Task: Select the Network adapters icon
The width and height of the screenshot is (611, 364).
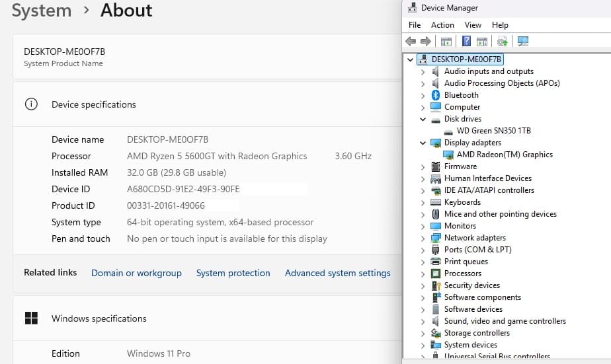Action: click(436, 238)
